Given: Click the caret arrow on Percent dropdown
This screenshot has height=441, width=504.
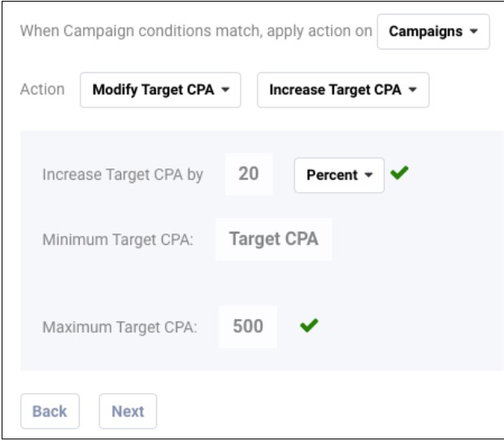Looking at the screenshot, I should pos(368,175).
